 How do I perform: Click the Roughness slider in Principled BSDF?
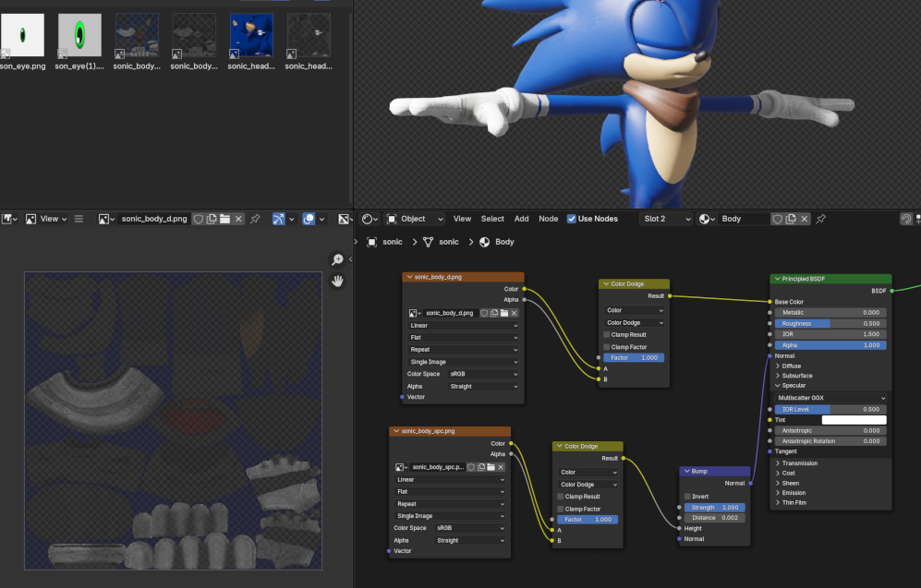point(830,323)
